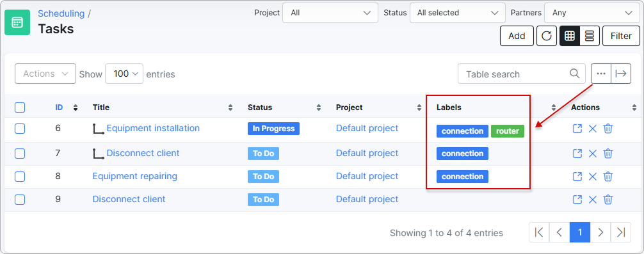Image resolution: width=644 pixels, height=254 pixels.
Task: Open the Equipment installation task link
Action: pyautogui.click(x=153, y=128)
